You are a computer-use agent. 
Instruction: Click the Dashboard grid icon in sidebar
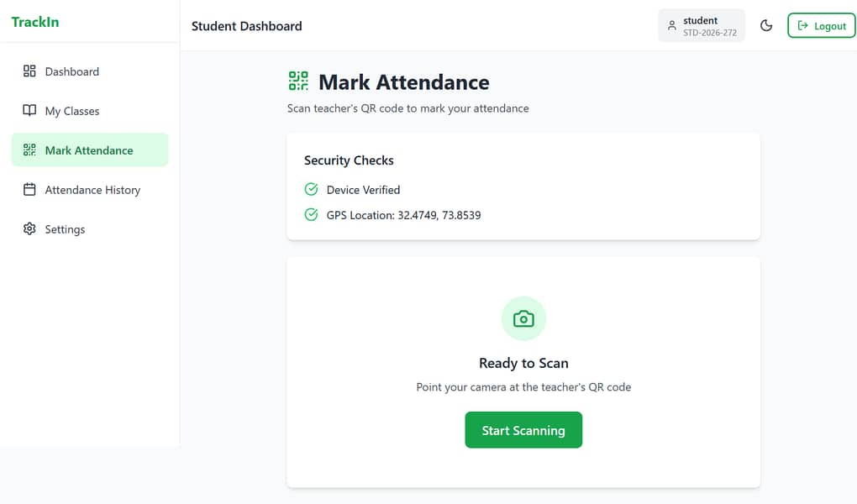point(29,71)
